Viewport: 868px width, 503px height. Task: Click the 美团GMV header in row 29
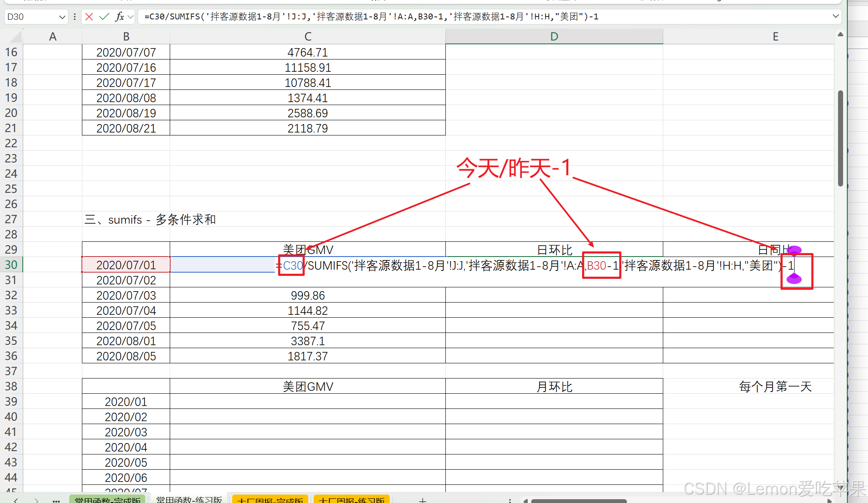click(x=308, y=250)
